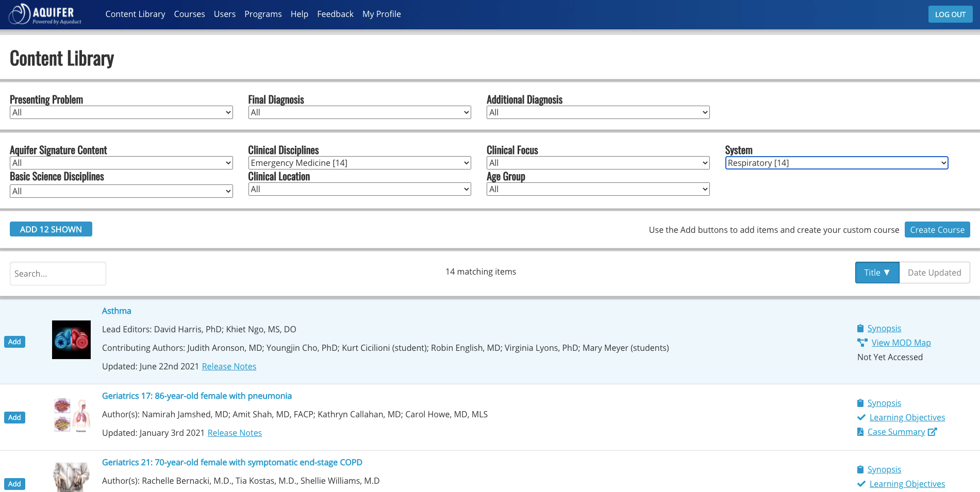This screenshot has height=492, width=980.
Task: Click Synopsis clipboard icon for Geriatrics 21
Action: (860, 469)
